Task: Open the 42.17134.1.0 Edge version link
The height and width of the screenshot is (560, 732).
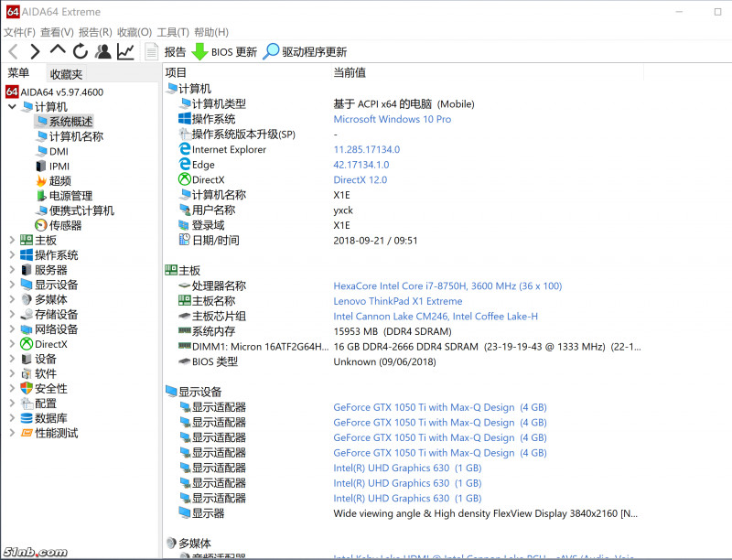Action: click(x=361, y=165)
